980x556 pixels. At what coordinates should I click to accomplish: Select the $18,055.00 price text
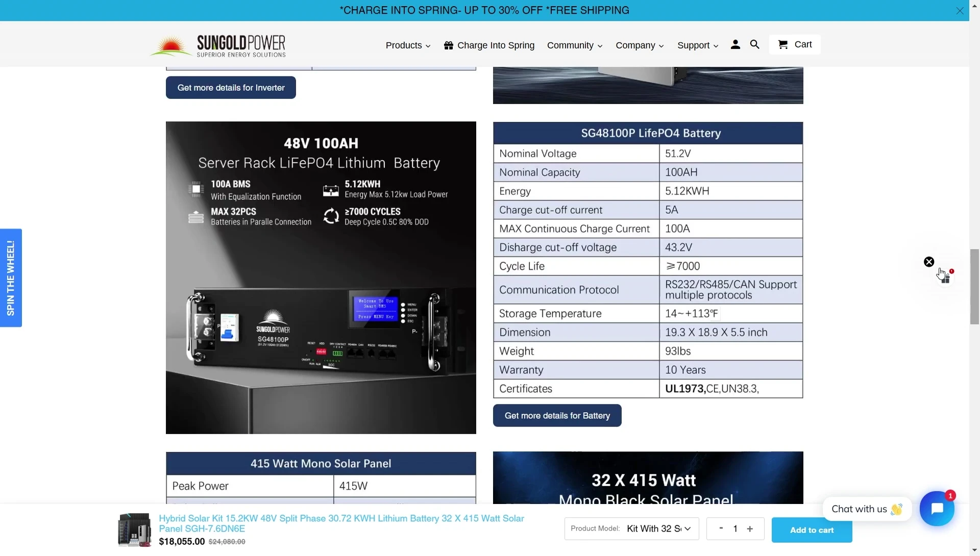click(182, 542)
